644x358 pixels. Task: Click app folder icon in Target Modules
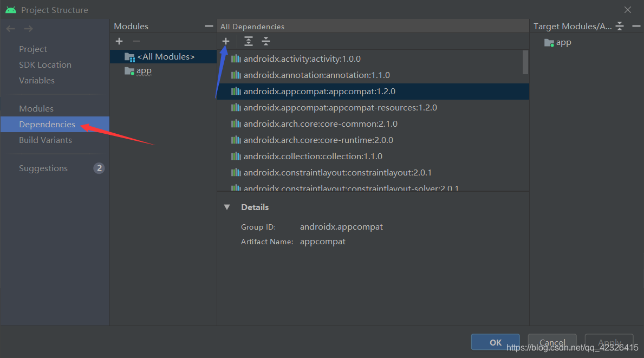pyautogui.click(x=549, y=43)
